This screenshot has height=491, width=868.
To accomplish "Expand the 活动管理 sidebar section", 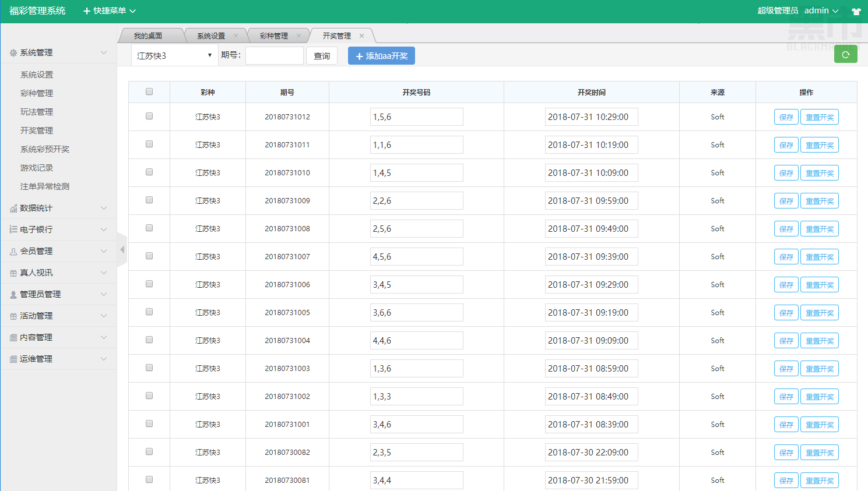I will click(58, 316).
